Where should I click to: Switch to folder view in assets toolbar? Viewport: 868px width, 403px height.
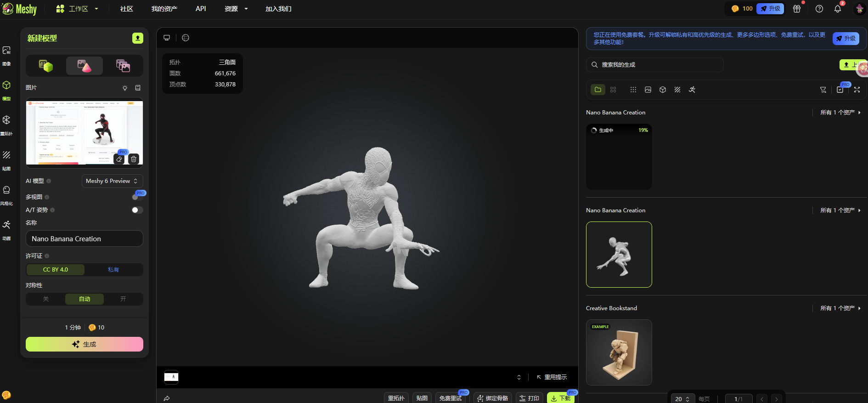pyautogui.click(x=598, y=90)
